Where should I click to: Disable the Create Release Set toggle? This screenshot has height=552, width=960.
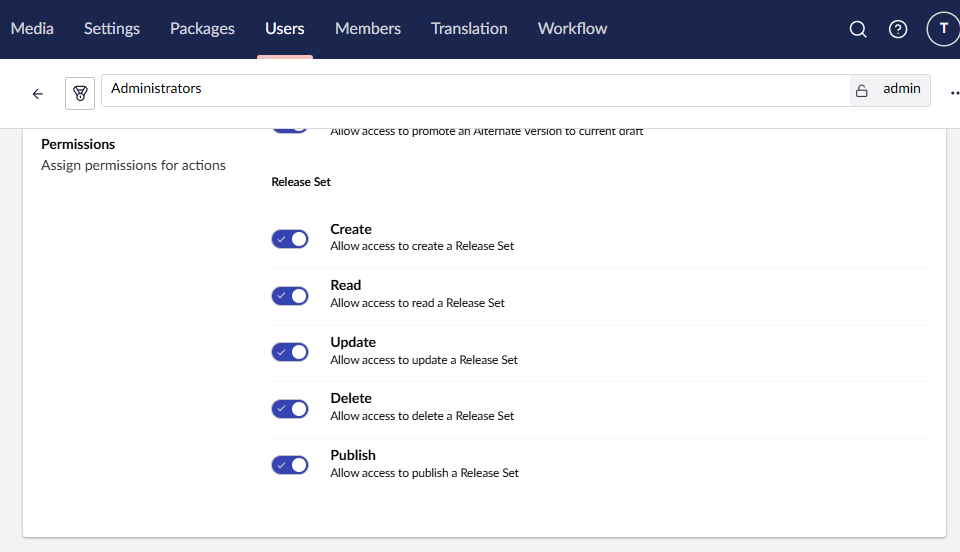click(290, 239)
